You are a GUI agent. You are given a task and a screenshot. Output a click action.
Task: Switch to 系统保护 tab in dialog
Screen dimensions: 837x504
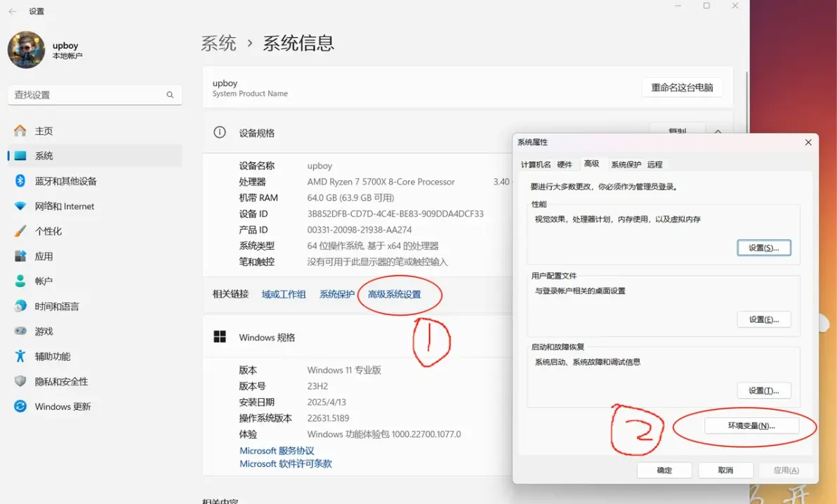pyautogui.click(x=626, y=164)
